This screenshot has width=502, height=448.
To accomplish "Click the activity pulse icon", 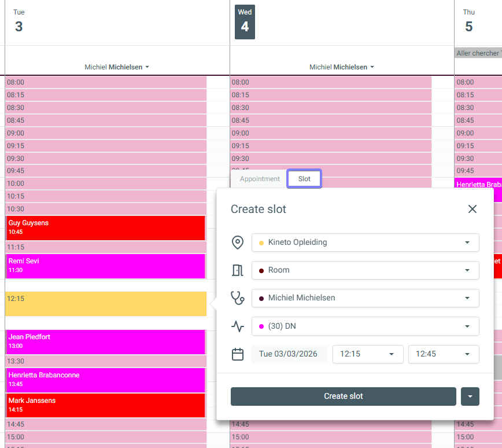I will tap(237, 326).
